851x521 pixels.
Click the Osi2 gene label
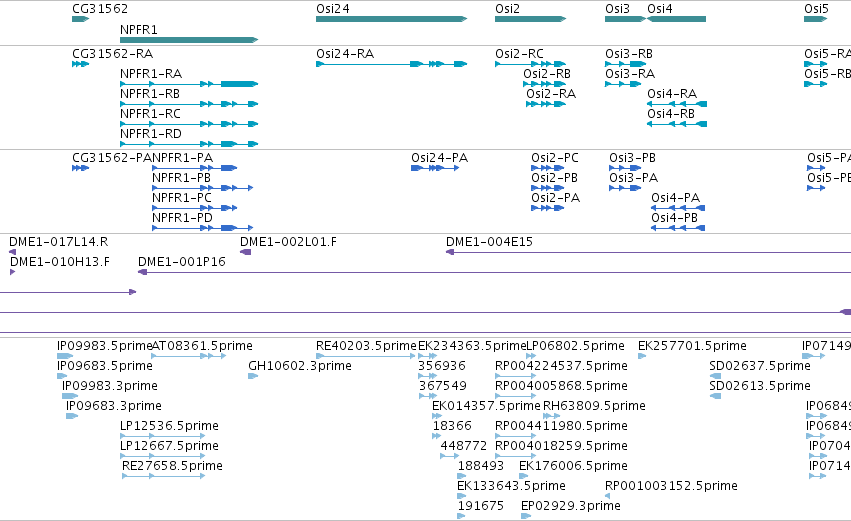[x=507, y=9]
